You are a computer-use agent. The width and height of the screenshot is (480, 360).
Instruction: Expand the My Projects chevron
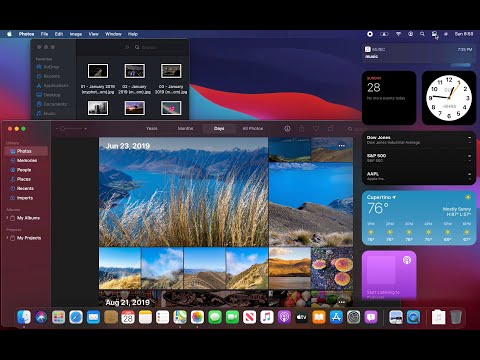coord(7,238)
